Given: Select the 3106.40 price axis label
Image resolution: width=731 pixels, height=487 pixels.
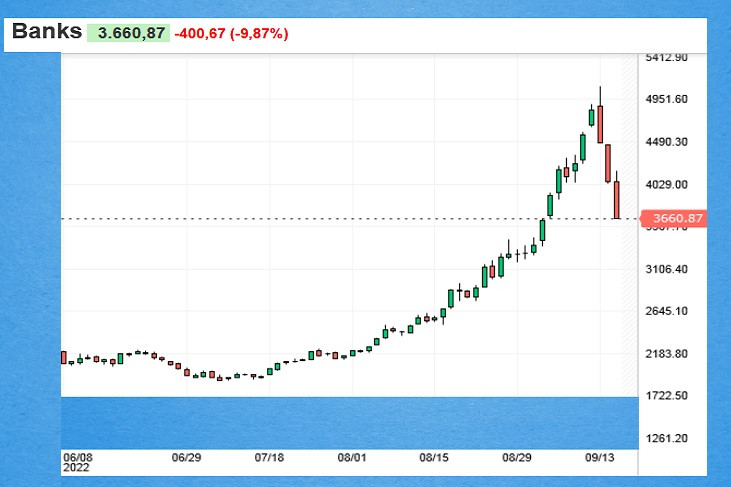Looking at the screenshot, I should [x=667, y=270].
